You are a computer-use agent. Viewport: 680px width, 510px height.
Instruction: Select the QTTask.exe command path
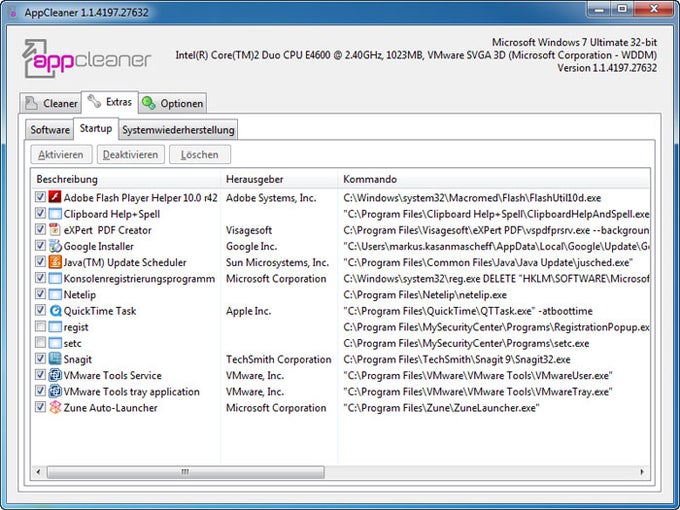[x=468, y=311]
